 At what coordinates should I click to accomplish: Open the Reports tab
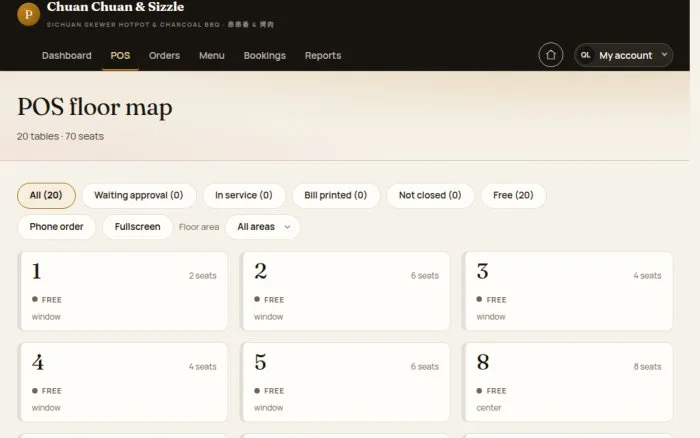[x=323, y=55]
